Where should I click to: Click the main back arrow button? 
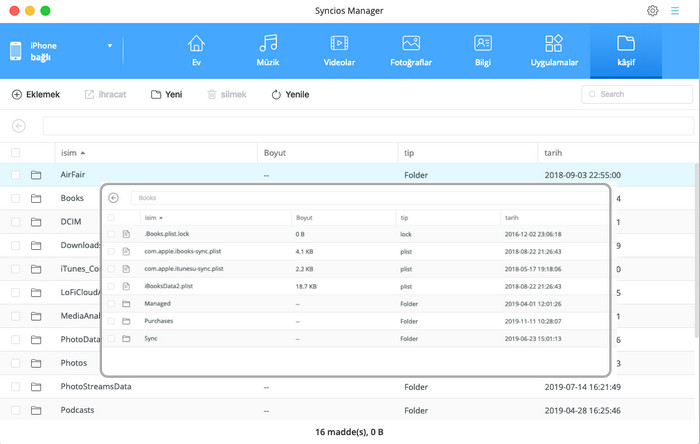[19, 126]
